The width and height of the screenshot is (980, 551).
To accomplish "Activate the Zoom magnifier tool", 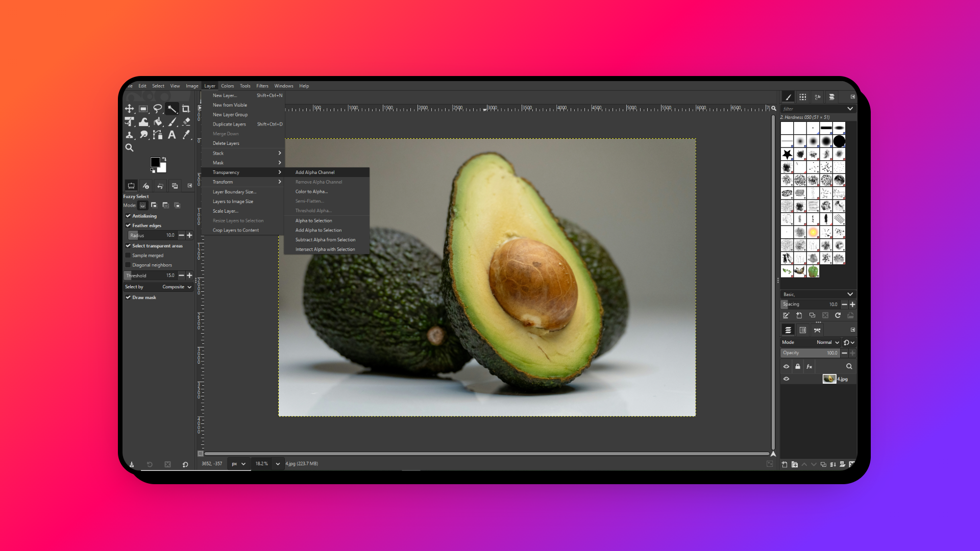I will (130, 148).
